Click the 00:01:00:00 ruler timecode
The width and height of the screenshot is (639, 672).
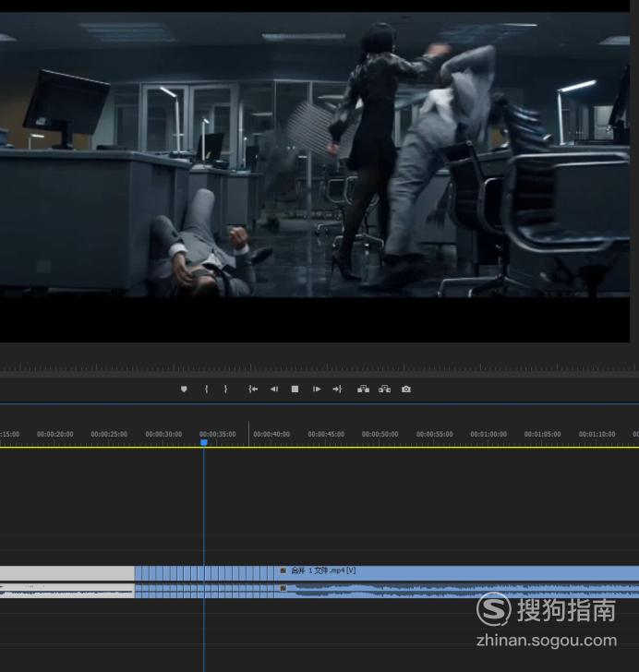click(x=488, y=434)
